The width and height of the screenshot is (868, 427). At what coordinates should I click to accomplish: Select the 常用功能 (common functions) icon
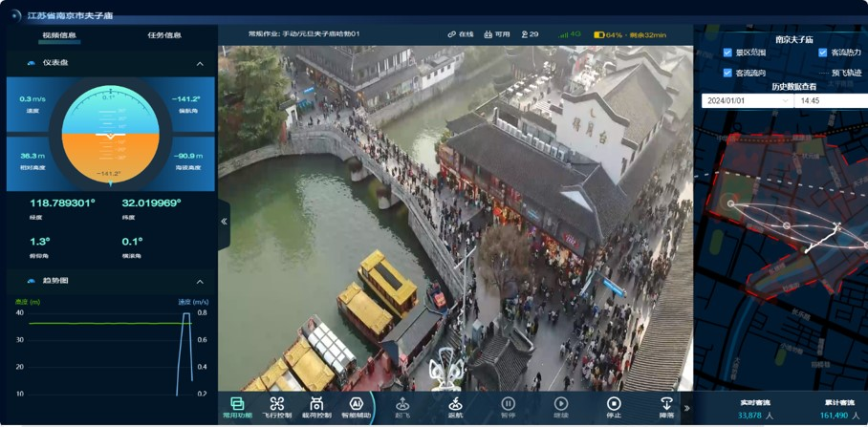(x=237, y=404)
